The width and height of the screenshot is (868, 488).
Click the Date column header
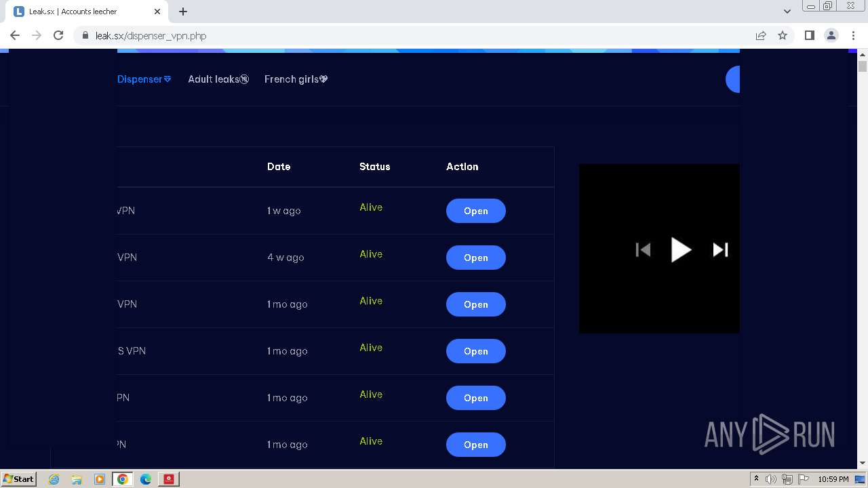click(279, 167)
